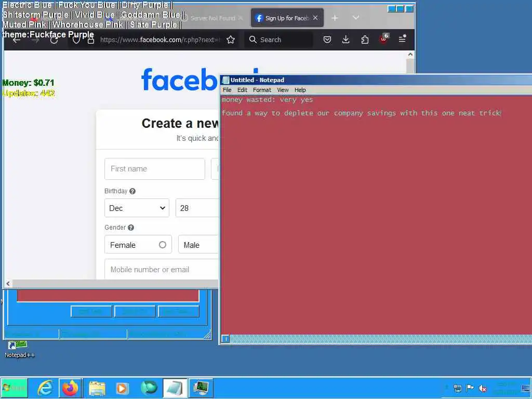Open Windows Media Player taskbar icon
This screenshot has height=399, width=532.
(122, 388)
